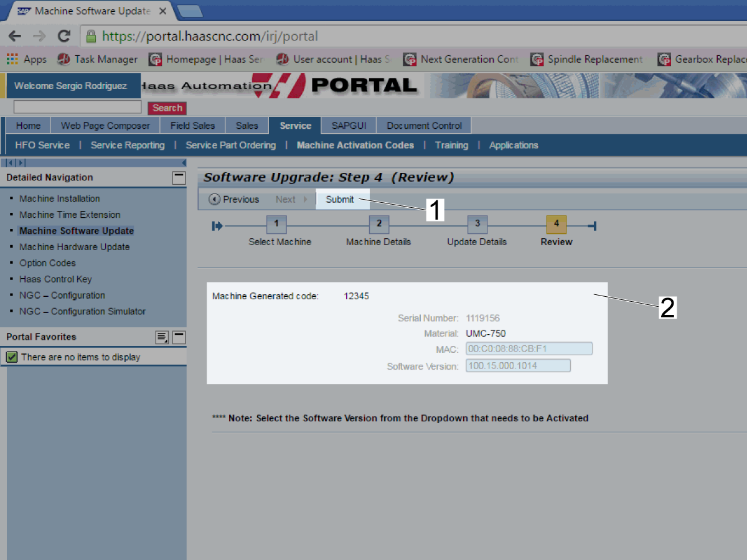Open the Web Page Composer tab
Viewport: 747px width, 560px height.
[x=105, y=126]
